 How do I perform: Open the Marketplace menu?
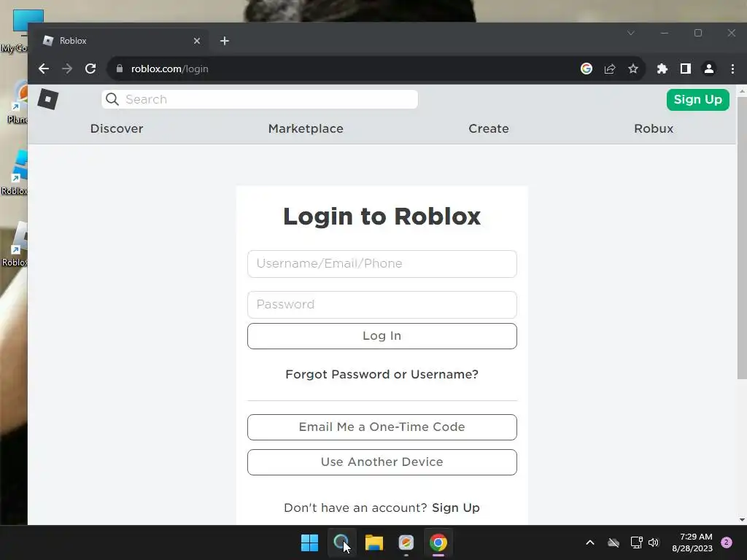pos(306,128)
